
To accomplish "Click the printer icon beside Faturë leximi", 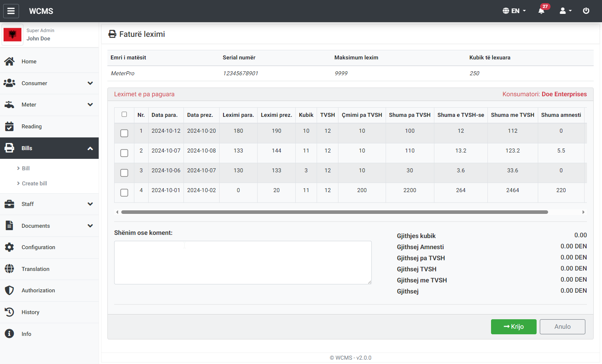I will 113,34.
